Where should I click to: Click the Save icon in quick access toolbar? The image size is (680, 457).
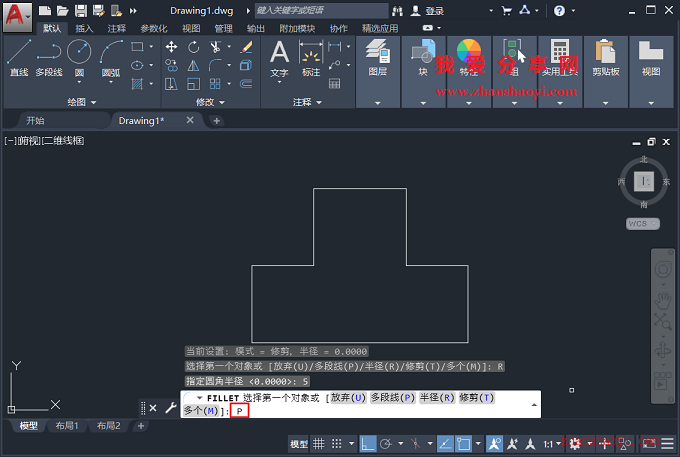(x=81, y=10)
